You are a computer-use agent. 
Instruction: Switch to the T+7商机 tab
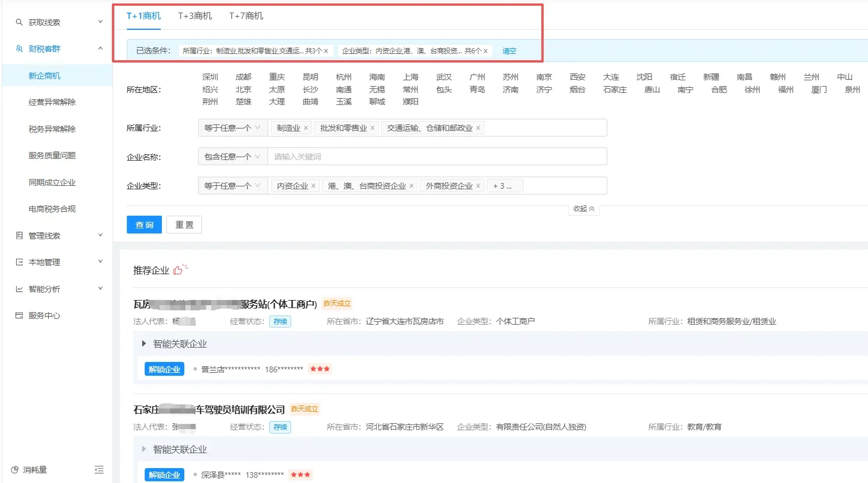click(x=246, y=16)
